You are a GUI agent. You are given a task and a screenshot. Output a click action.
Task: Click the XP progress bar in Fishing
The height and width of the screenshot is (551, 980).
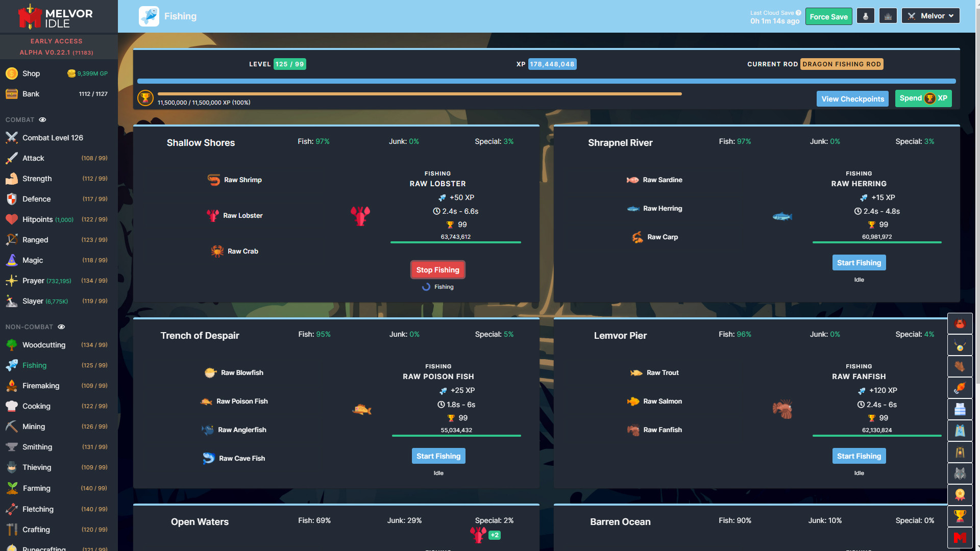click(546, 80)
